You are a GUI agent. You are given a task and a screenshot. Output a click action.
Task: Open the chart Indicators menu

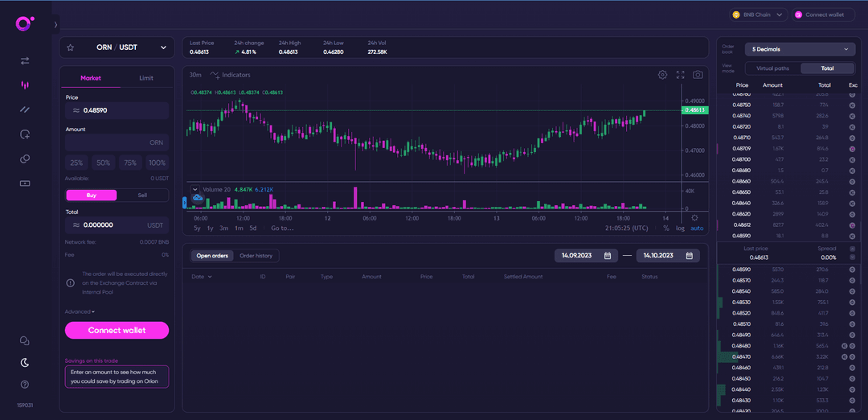[x=231, y=75]
